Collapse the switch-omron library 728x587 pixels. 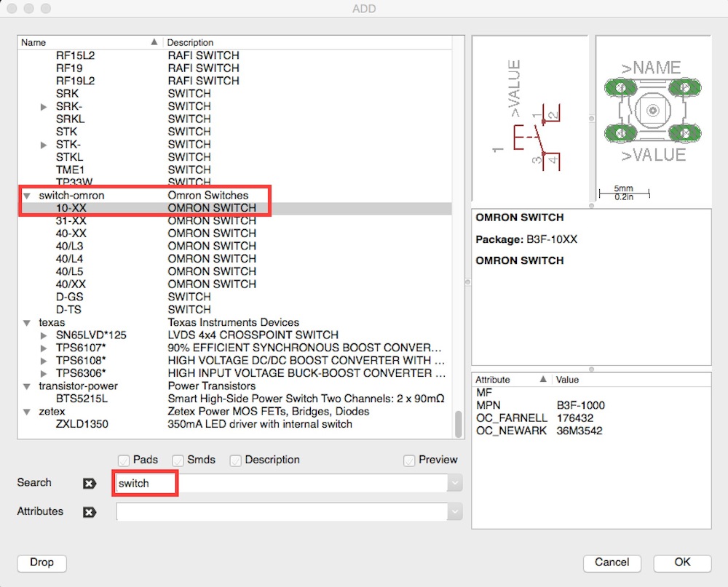point(27,196)
